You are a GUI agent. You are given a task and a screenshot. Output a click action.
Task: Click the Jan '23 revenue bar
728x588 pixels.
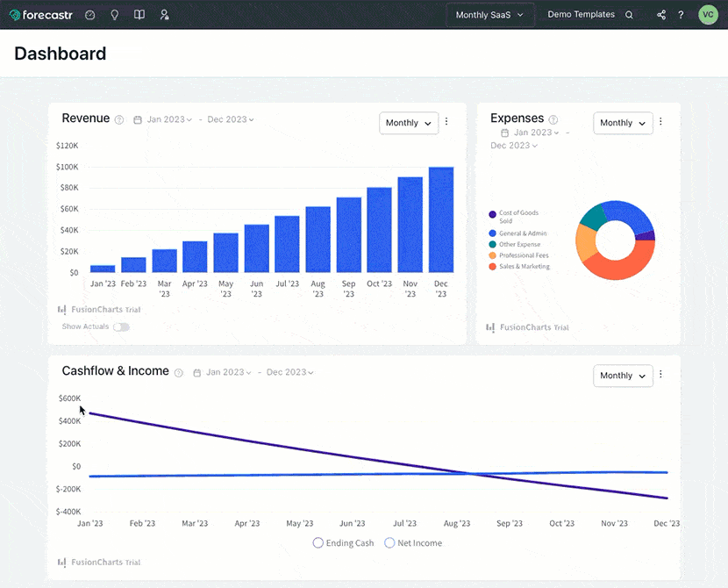point(103,269)
